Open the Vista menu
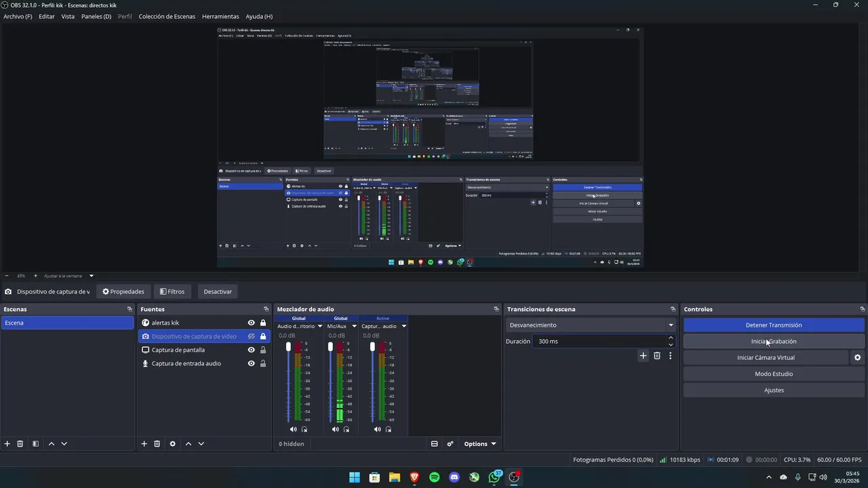This screenshot has width=868, height=488. tap(68, 16)
